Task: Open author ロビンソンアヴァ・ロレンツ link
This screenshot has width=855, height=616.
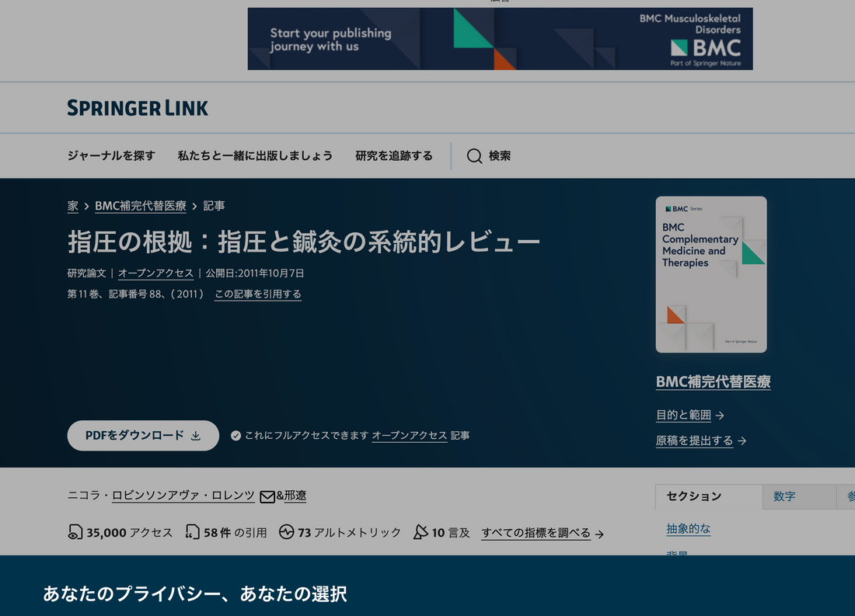Action: tap(183, 496)
